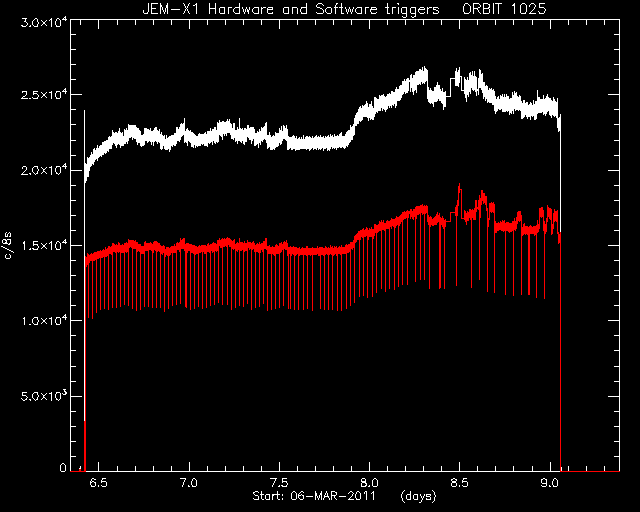Image resolution: width=640 pixels, height=512 pixels.
Task: Click the red curve's peak near day 8.5
Action: pos(459,186)
